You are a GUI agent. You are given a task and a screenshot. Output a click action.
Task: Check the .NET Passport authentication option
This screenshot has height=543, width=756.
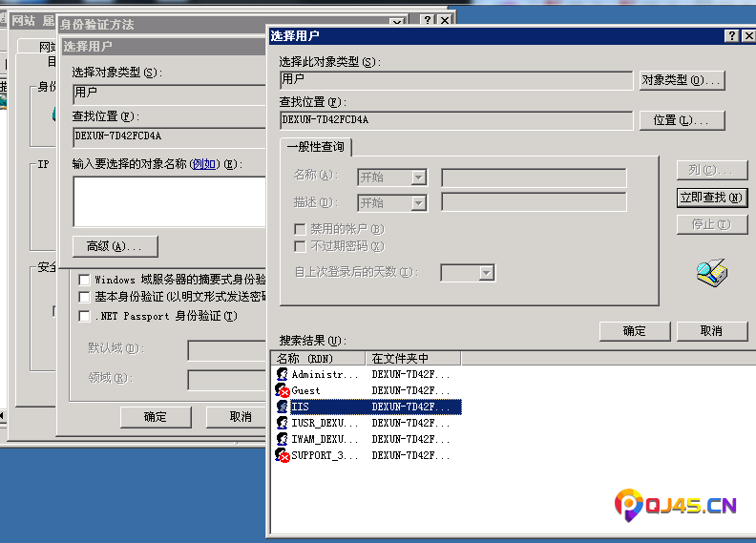(x=84, y=316)
